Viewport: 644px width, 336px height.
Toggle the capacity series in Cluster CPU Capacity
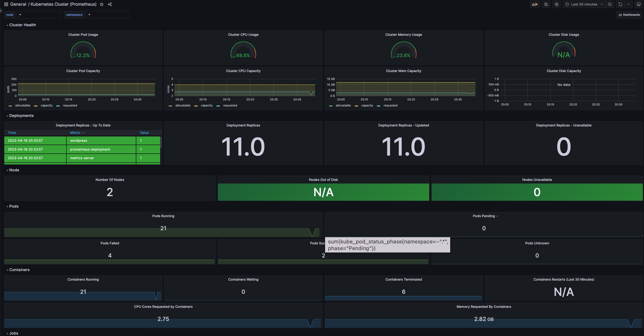[x=206, y=105]
